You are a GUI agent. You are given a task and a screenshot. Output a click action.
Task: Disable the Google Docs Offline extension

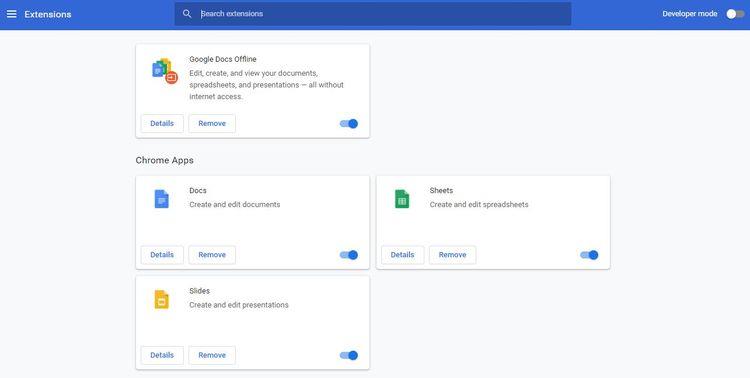(349, 123)
